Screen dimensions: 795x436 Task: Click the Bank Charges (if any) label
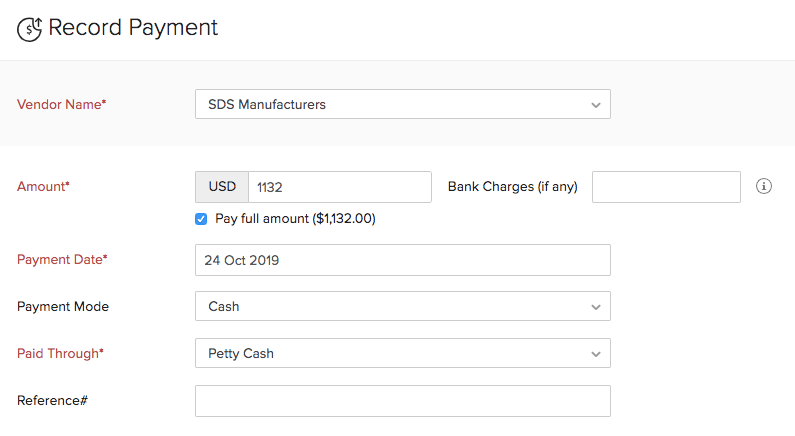pyautogui.click(x=512, y=186)
